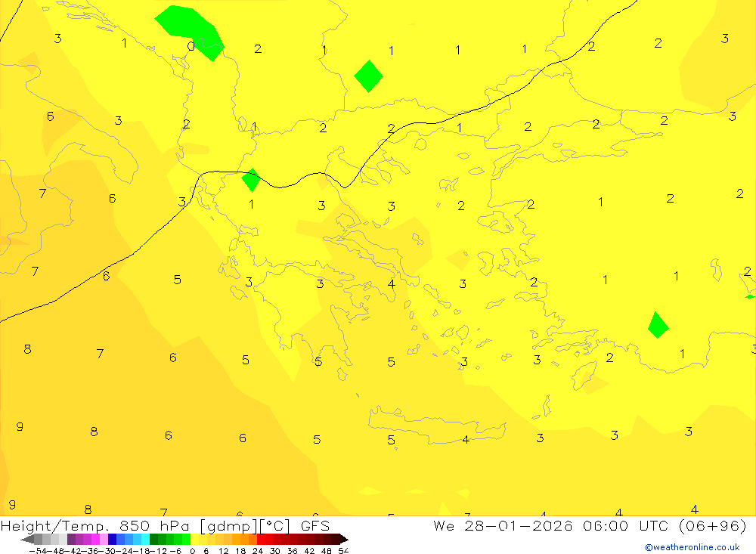
Task: Click the 54 label at the legend end
Action: pos(343,551)
